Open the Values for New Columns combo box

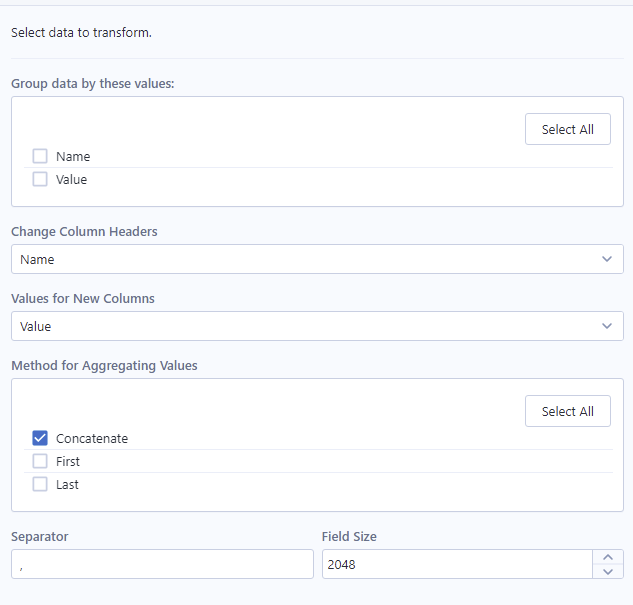317,326
